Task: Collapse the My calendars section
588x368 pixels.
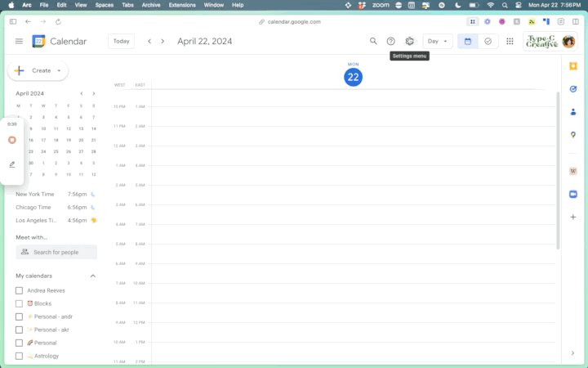Action: pyautogui.click(x=93, y=276)
